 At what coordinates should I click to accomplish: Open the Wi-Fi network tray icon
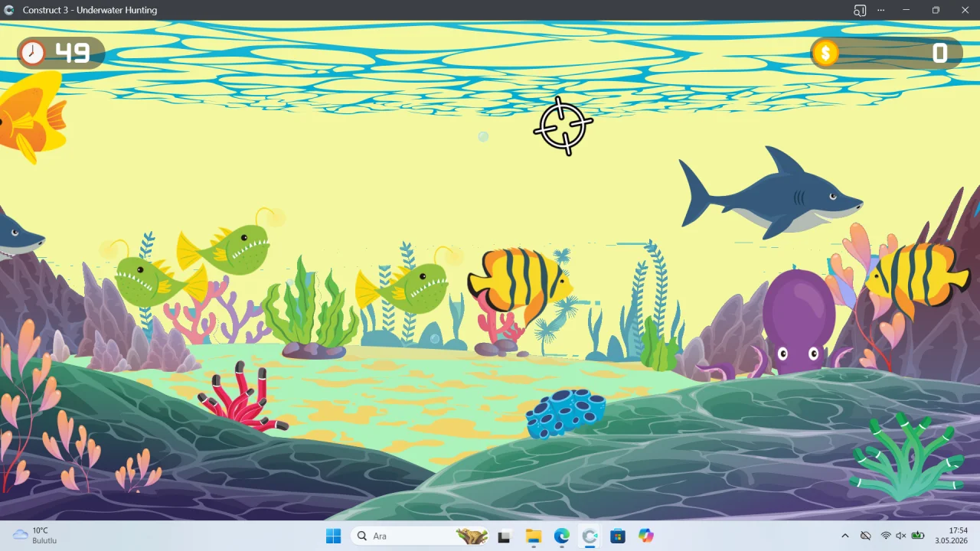pyautogui.click(x=886, y=536)
